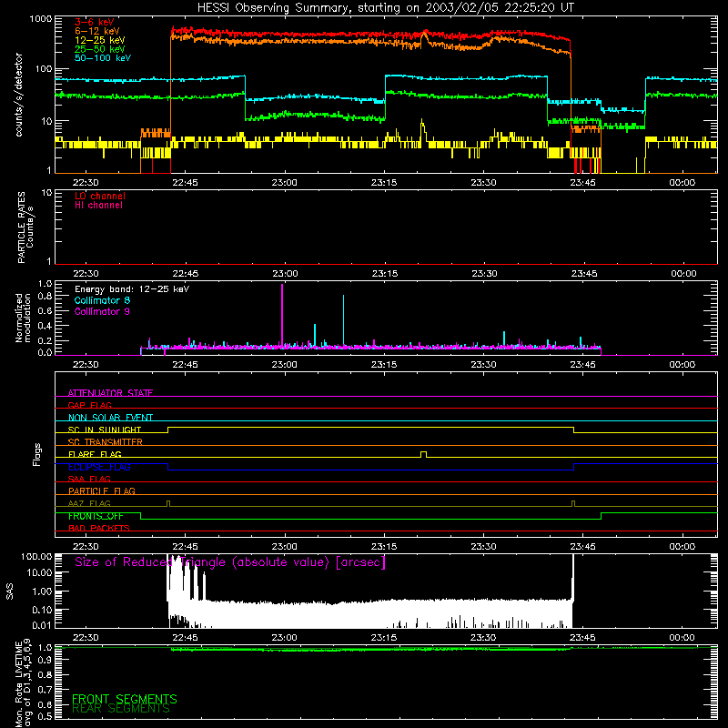Click the olive-colored flag label above FRONTS_OFF

click(x=89, y=503)
